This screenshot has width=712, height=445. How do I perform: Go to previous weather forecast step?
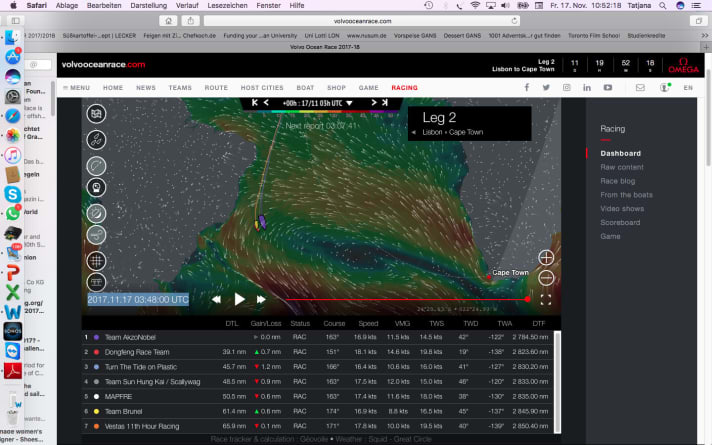click(x=266, y=103)
